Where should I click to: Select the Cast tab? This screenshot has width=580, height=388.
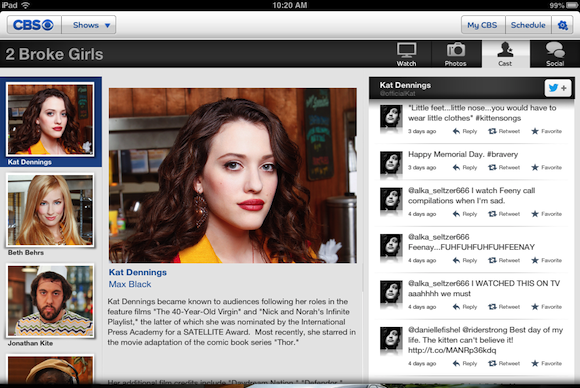pyautogui.click(x=505, y=54)
